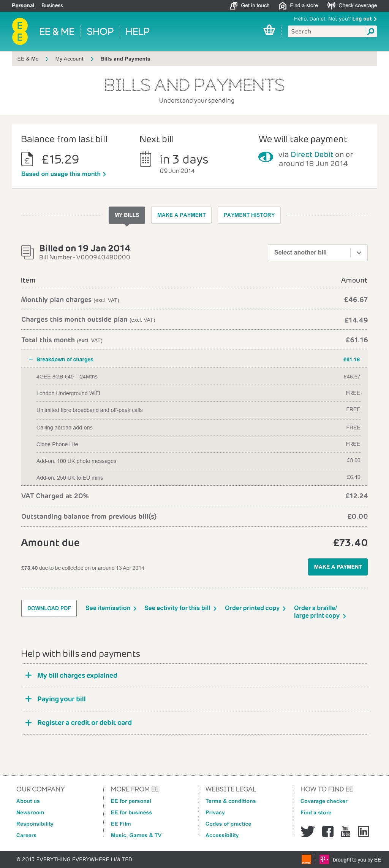Click into the Search field

point(326,32)
